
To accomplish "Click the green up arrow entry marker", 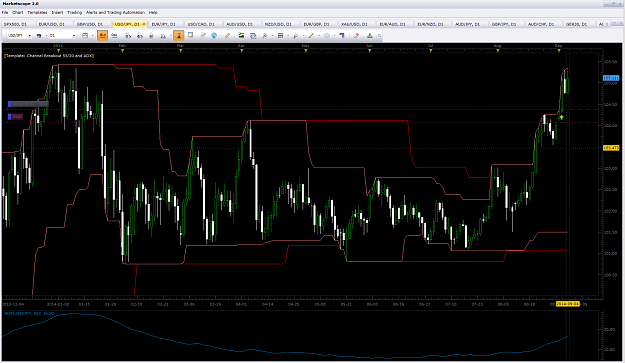I will [x=561, y=117].
